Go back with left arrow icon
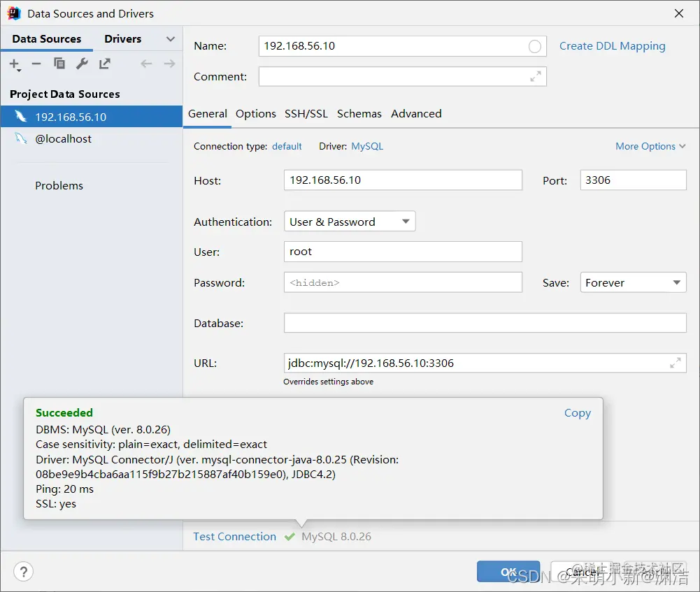The width and height of the screenshot is (700, 592). pyautogui.click(x=146, y=64)
